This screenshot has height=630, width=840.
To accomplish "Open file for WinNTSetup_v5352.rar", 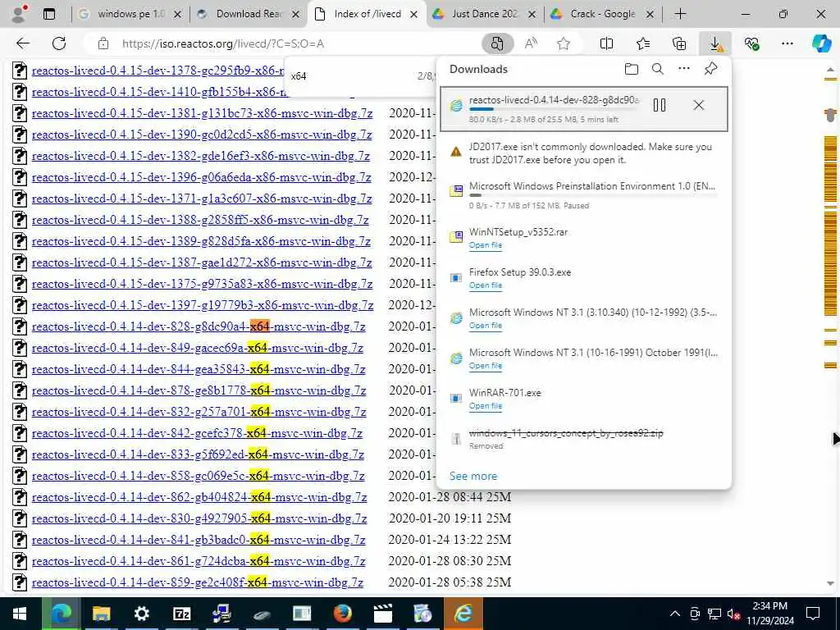I will [486, 245].
